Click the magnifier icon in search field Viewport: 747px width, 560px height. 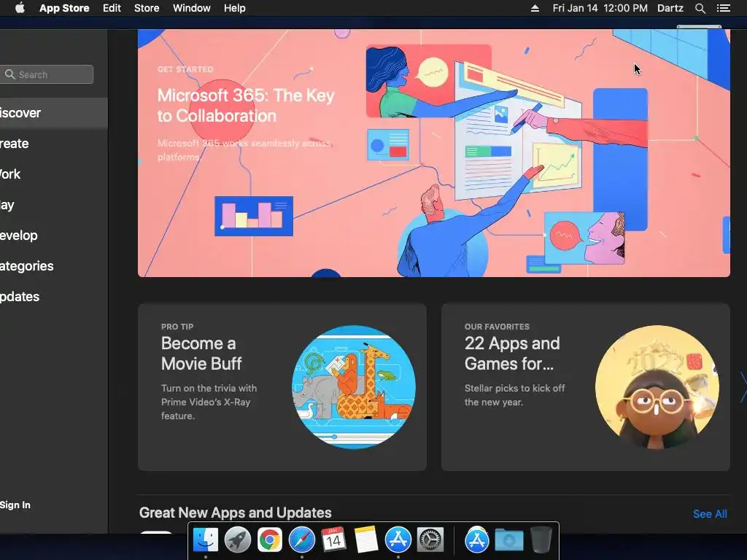pyautogui.click(x=10, y=74)
